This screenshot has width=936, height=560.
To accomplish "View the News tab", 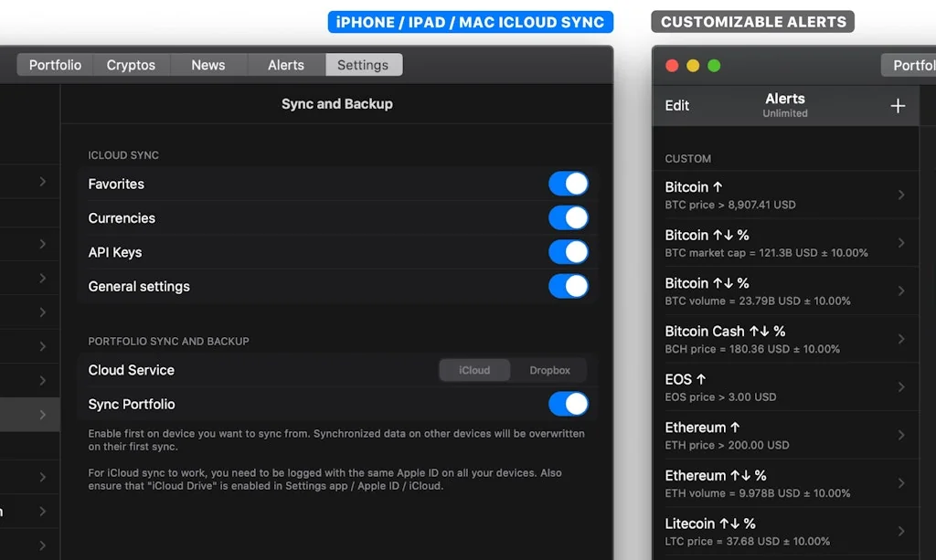I will [x=207, y=64].
